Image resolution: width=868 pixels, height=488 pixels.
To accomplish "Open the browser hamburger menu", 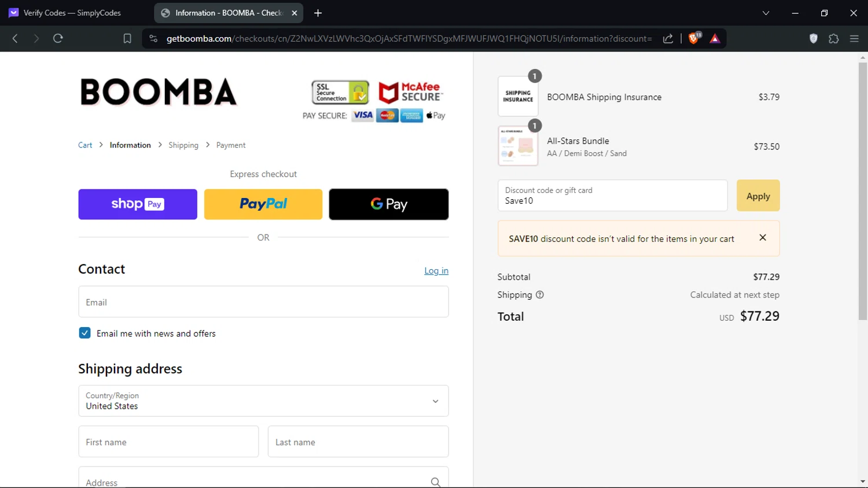I will coord(854,38).
